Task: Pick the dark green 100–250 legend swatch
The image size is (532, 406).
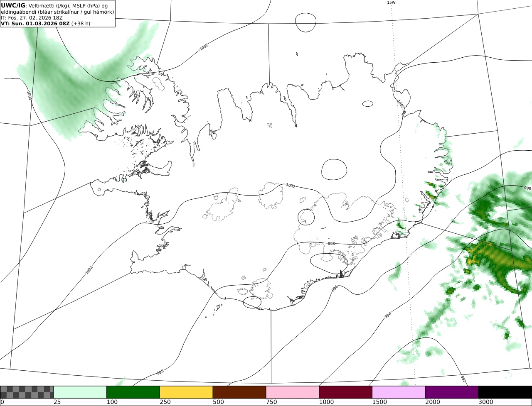Action: point(133,392)
